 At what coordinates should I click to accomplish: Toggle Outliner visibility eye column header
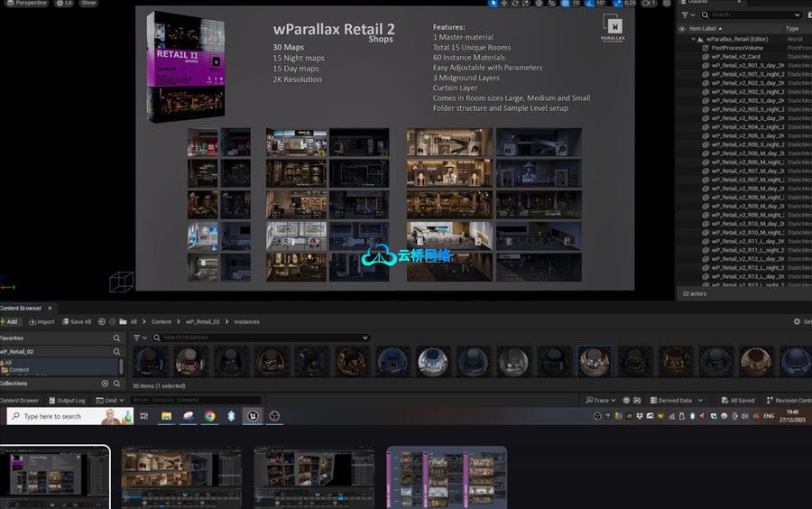pyautogui.click(x=682, y=29)
